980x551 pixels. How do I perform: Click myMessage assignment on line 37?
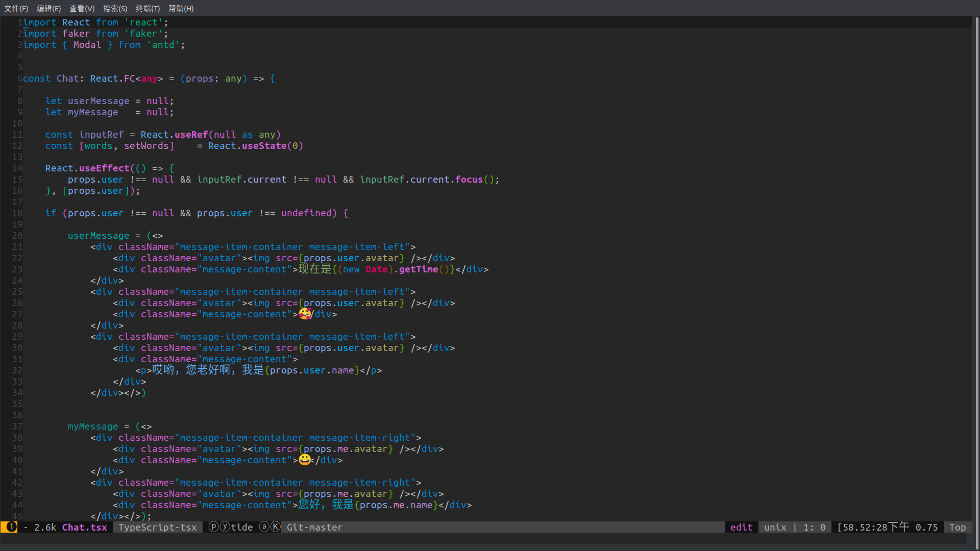pos(93,427)
